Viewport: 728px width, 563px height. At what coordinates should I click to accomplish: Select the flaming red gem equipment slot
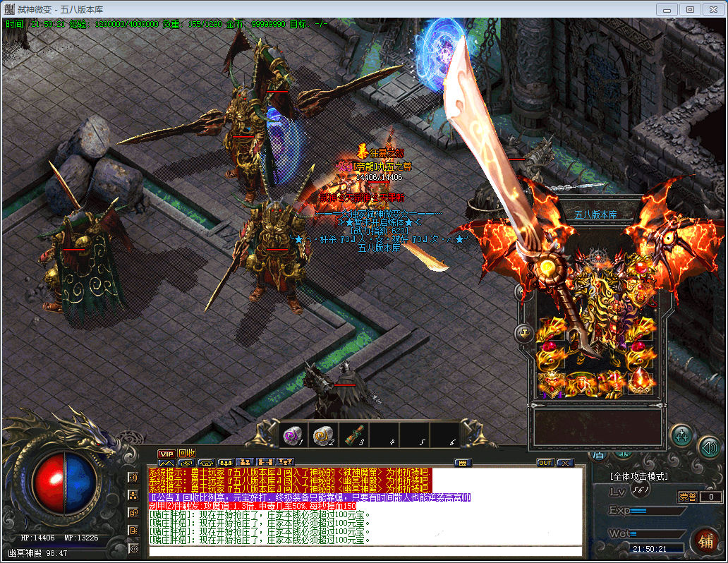tap(641, 385)
